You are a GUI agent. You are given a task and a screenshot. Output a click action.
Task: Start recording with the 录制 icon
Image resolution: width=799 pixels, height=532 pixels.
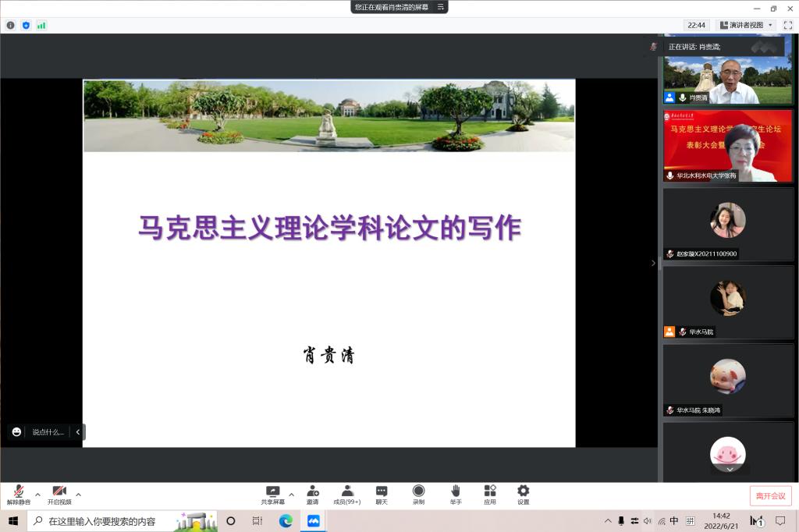pos(418,494)
